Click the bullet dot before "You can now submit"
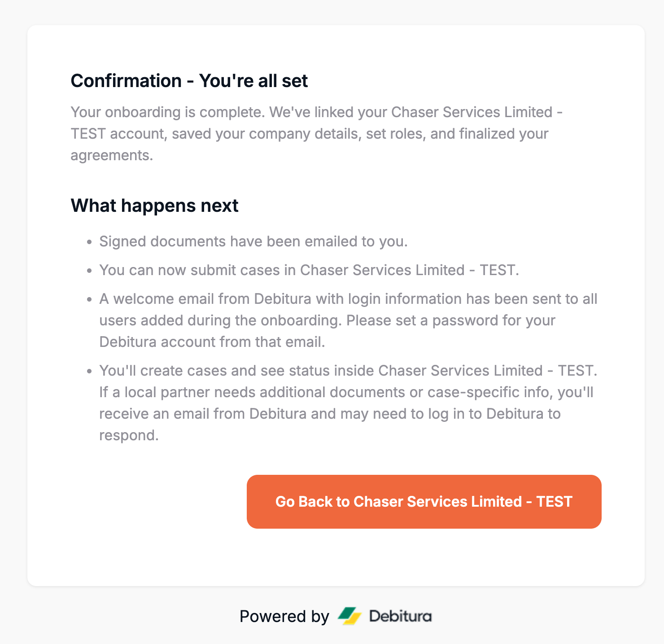This screenshot has width=664, height=644. click(90, 271)
